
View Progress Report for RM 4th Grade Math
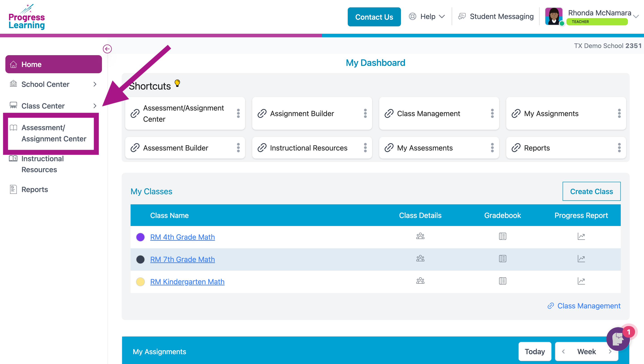pyautogui.click(x=581, y=236)
